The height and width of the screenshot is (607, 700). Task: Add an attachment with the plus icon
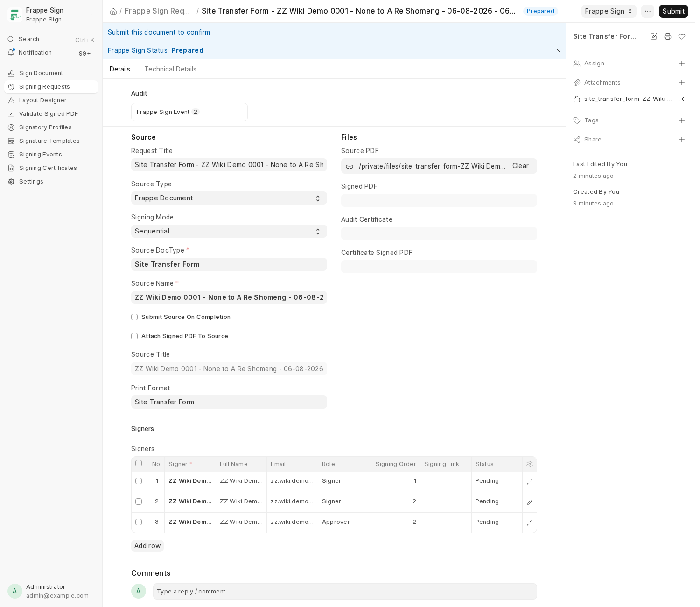682,83
